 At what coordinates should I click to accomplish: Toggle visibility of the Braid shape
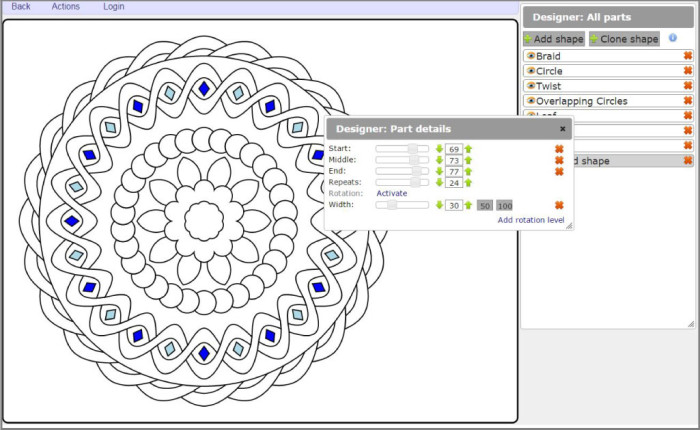(x=531, y=56)
